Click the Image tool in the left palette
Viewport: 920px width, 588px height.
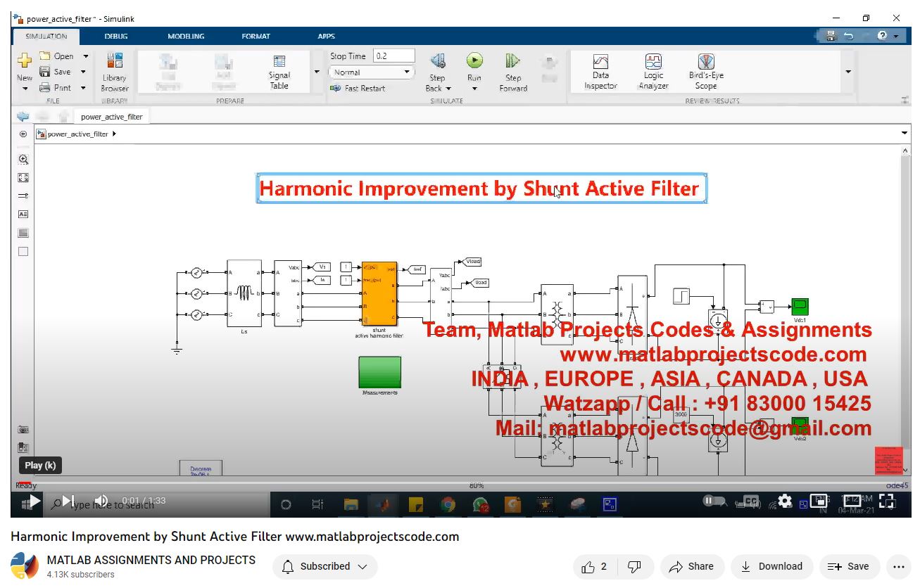(x=23, y=233)
